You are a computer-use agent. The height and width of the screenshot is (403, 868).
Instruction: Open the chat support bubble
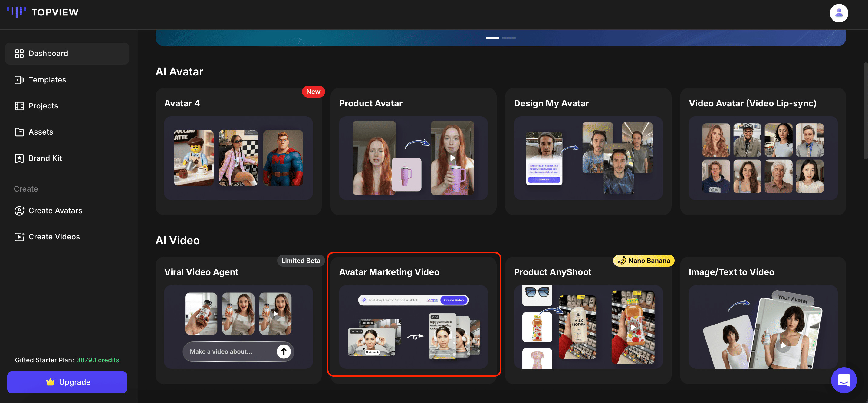click(x=843, y=380)
